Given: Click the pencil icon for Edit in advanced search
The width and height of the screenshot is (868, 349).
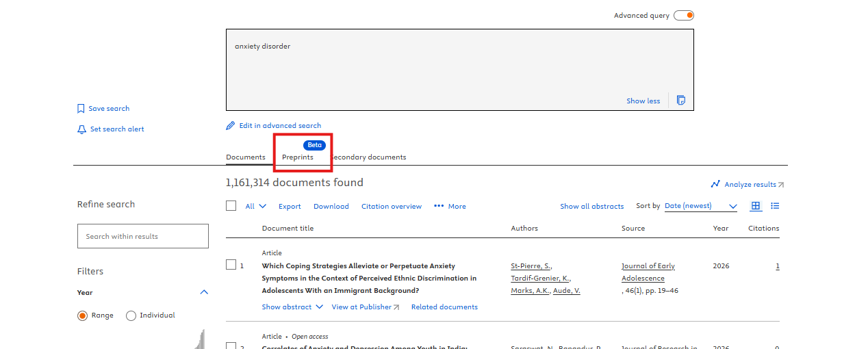Looking at the screenshot, I should [231, 126].
